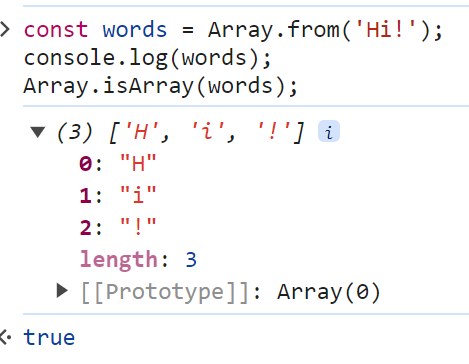Select the index 1 value "i"
469x364 pixels.
[138, 195]
